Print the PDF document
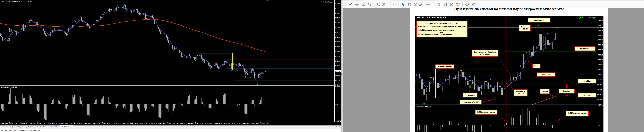The height and width of the screenshot is (132, 644). (x=357, y=4)
